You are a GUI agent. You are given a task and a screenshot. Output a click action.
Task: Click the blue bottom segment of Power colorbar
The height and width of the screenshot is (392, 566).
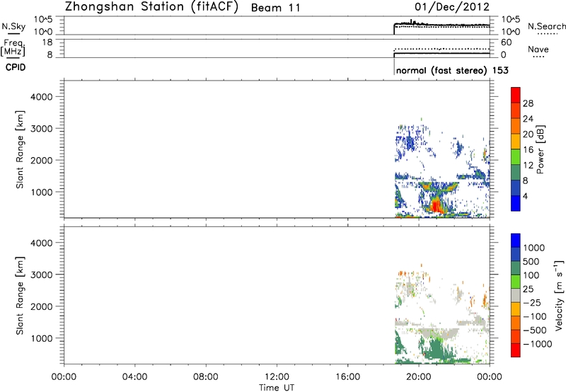[516, 203]
